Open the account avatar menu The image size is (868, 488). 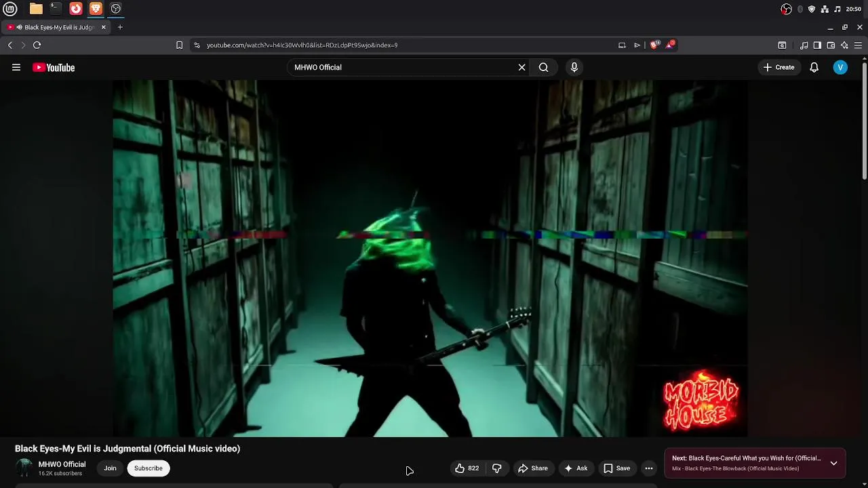point(840,67)
